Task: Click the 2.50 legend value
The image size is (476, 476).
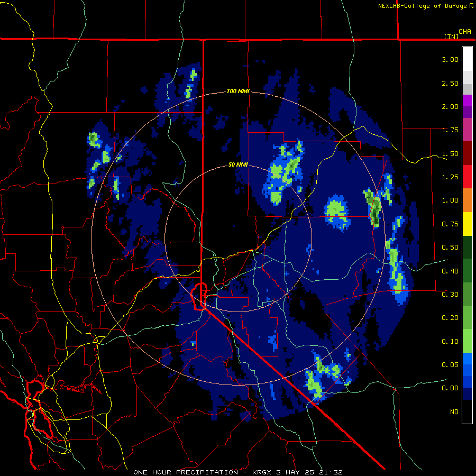Action: [x=450, y=83]
